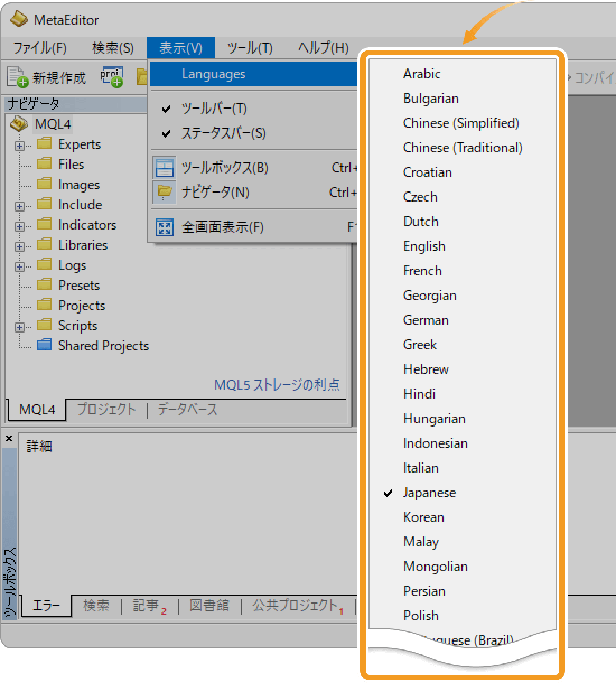Switch to the データベース navigator tab
The image size is (616, 683).
click(x=187, y=409)
